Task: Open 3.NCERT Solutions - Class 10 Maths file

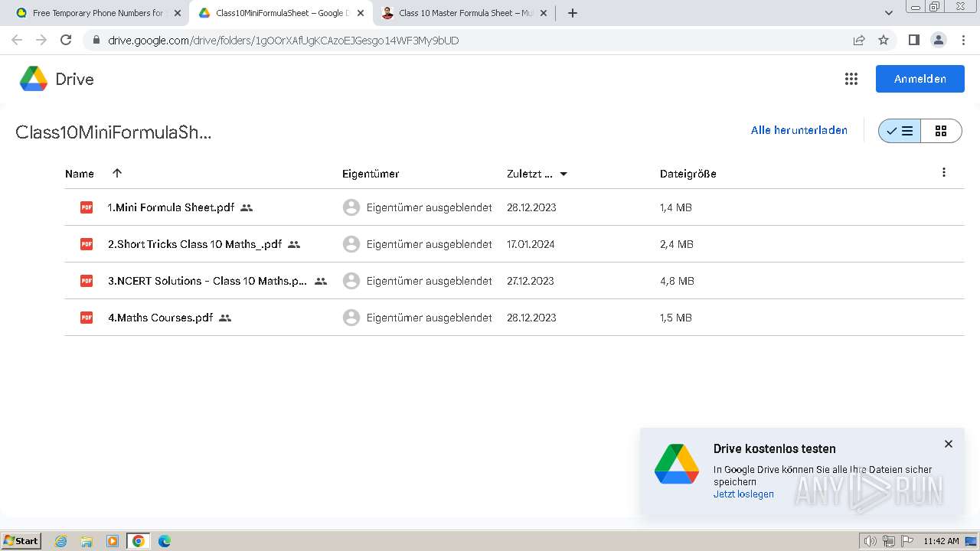Action: point(207,281)
